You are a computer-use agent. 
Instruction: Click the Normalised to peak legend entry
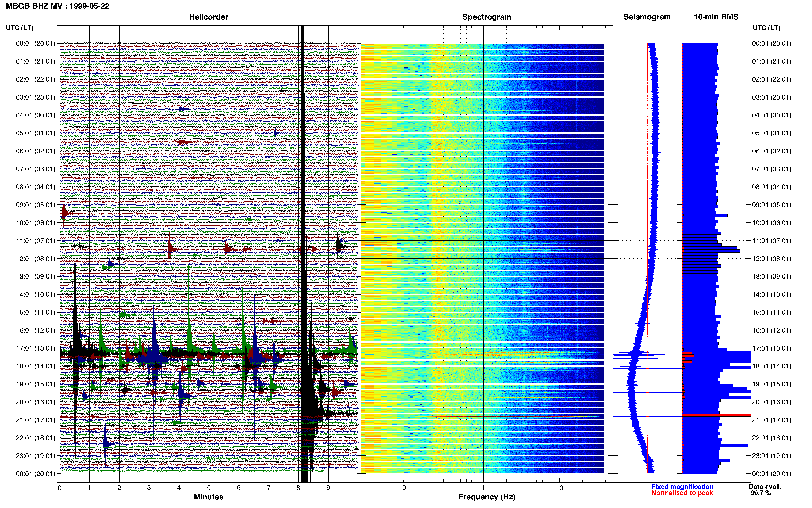click(682, 493)
